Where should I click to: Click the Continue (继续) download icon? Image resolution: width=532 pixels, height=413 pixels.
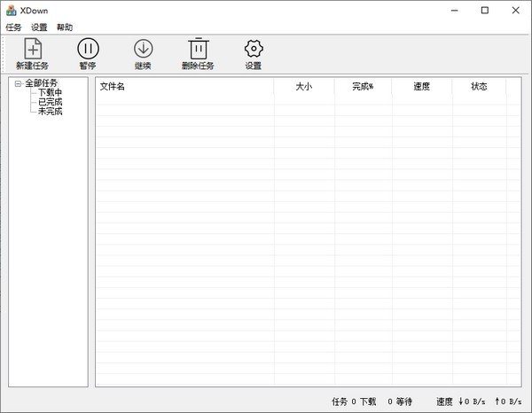pyautogui.click(x=143, y=50)
